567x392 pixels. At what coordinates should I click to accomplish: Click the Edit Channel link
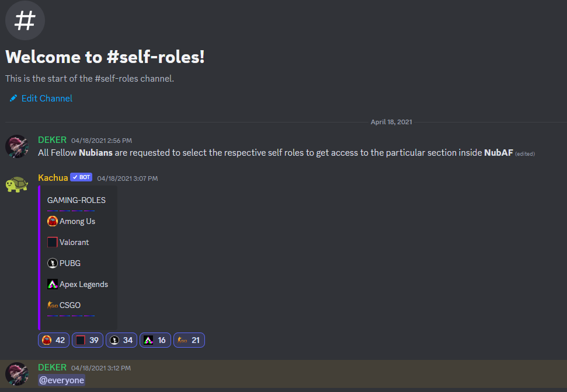tap(47, 99)
